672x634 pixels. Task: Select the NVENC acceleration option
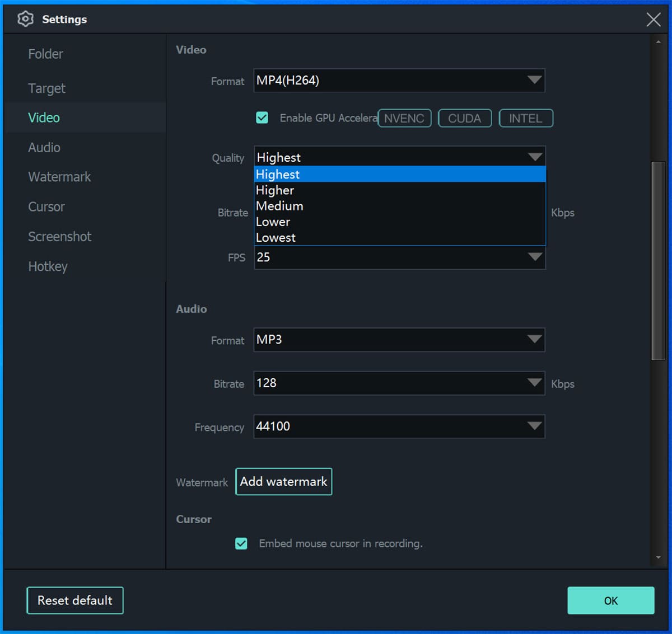(404, 118)
